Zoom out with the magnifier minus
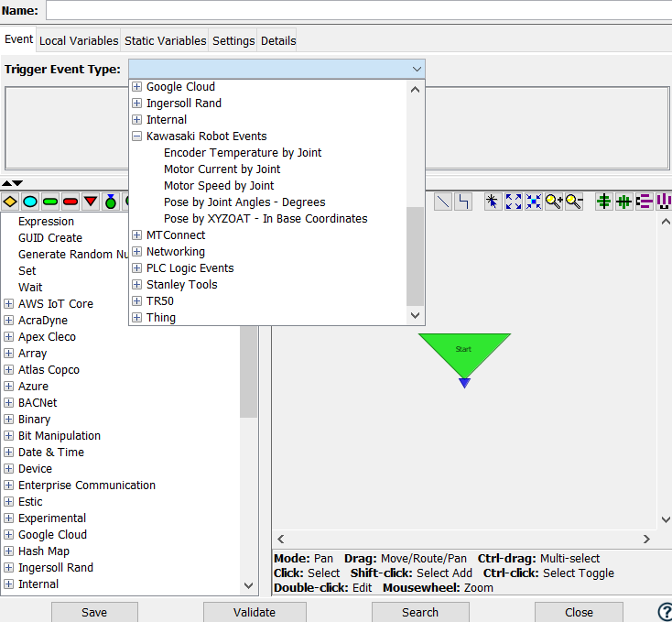 (x=574, y=202)
